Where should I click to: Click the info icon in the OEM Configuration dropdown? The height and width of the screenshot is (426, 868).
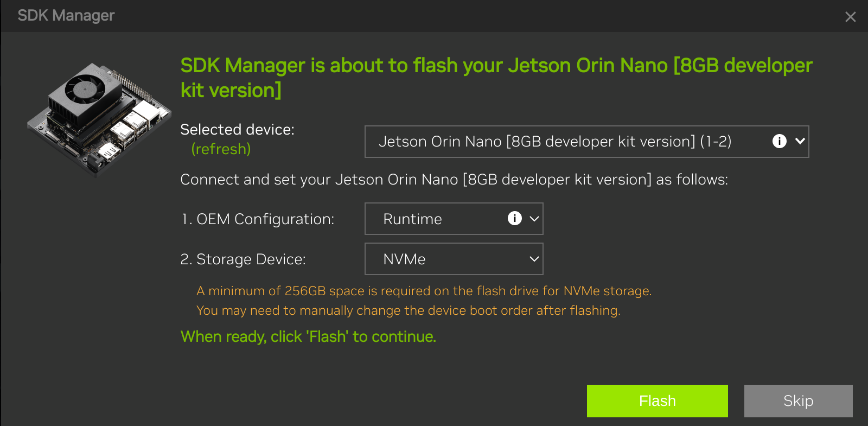[x=513, y=218]
